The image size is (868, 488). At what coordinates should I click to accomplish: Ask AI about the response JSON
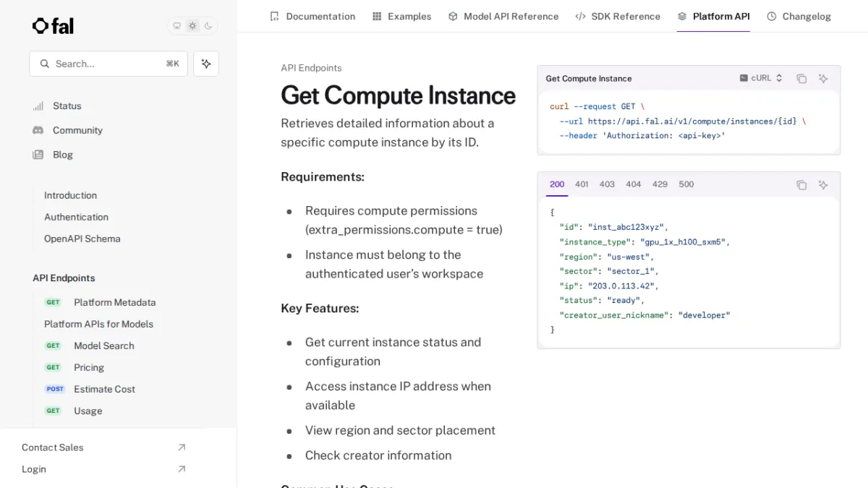coord(823,185)
